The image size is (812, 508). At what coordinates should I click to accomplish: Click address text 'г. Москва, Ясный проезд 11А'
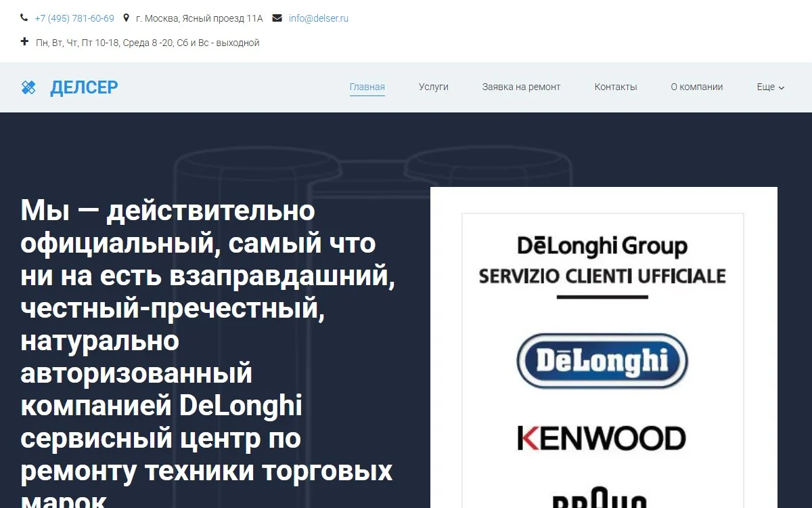(x=200, y=18)
